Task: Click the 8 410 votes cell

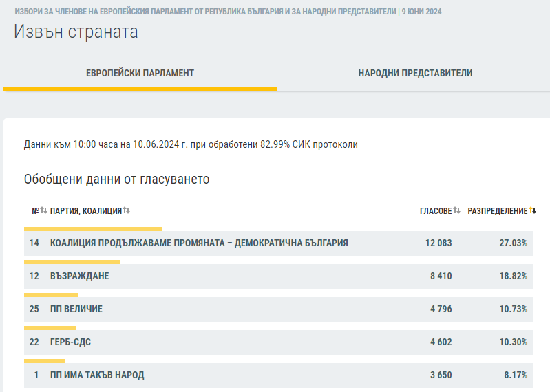Action: tap(441, 276)
